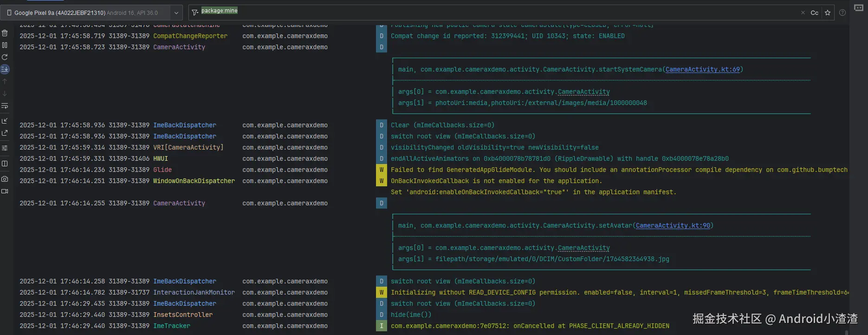
Task: Open the CameraActivity.kt:90 source link
Action: click(x=673, y=225)
